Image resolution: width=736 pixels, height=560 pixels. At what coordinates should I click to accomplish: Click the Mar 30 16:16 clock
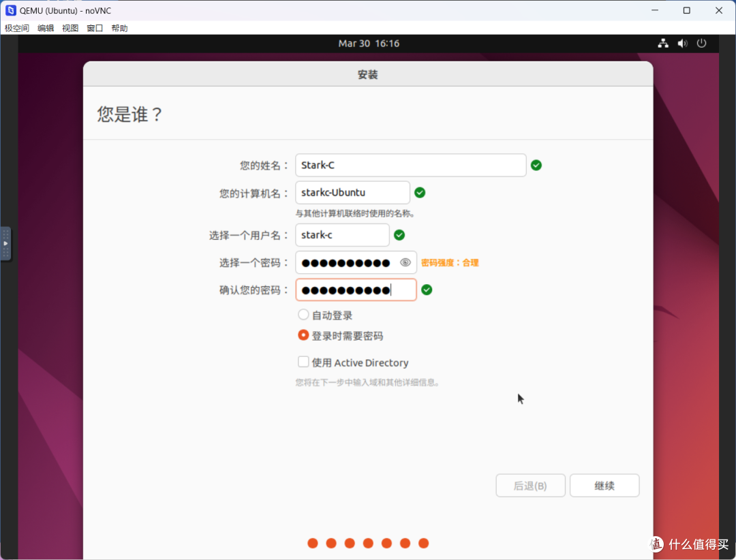coord(369,43)
